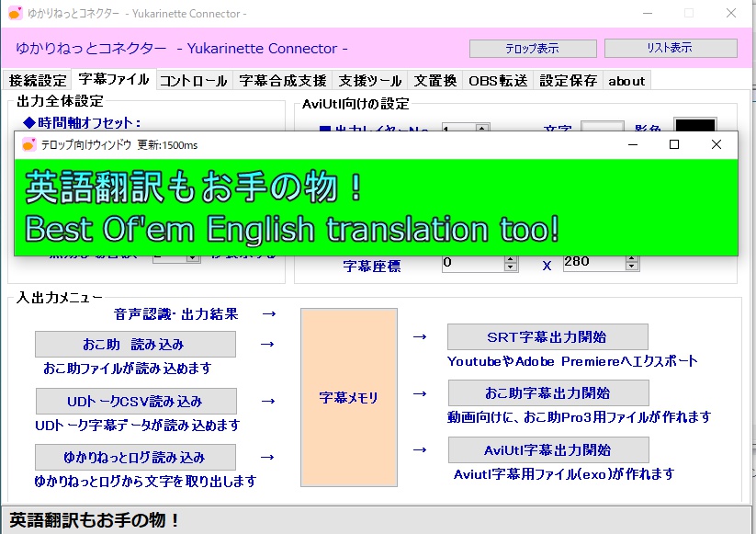
Task: Increase the 字幕座標 X value with its stepper
Action: point(634,258)
